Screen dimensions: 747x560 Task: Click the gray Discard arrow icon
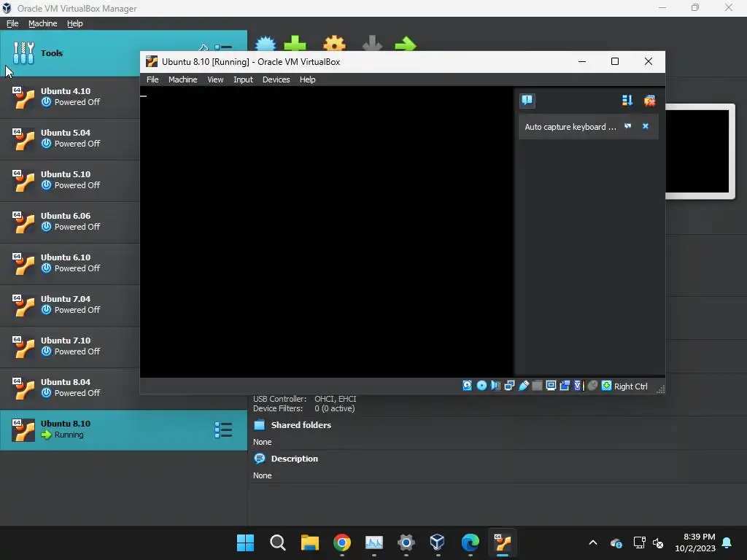tap(372, 44)
